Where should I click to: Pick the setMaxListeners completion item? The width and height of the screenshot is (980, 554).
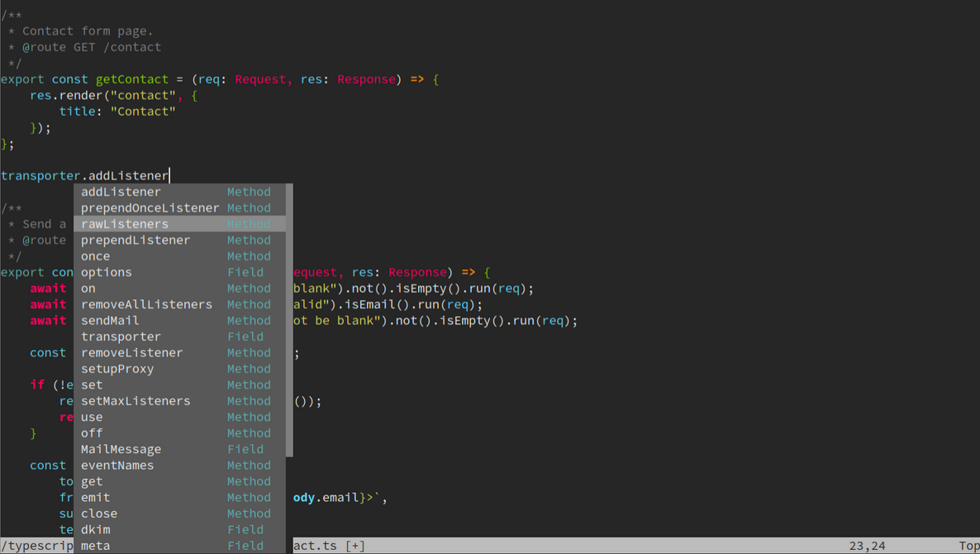click(136, 401)
